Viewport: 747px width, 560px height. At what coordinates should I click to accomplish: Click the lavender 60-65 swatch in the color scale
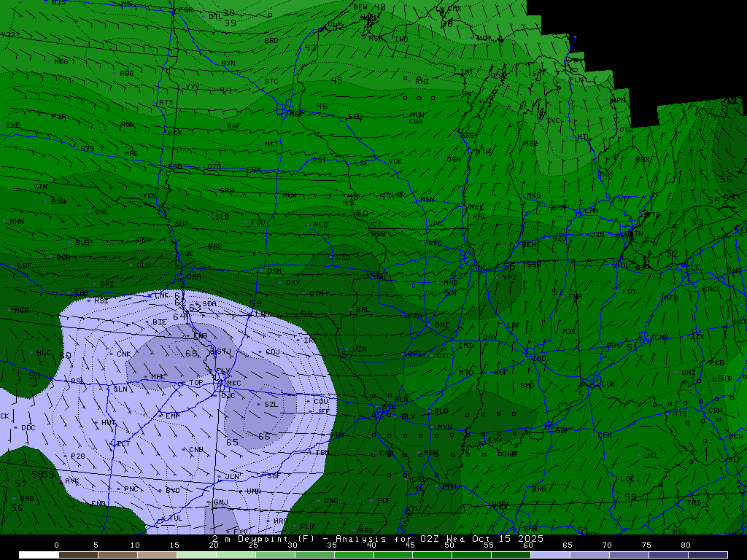(x=550, y=555)
